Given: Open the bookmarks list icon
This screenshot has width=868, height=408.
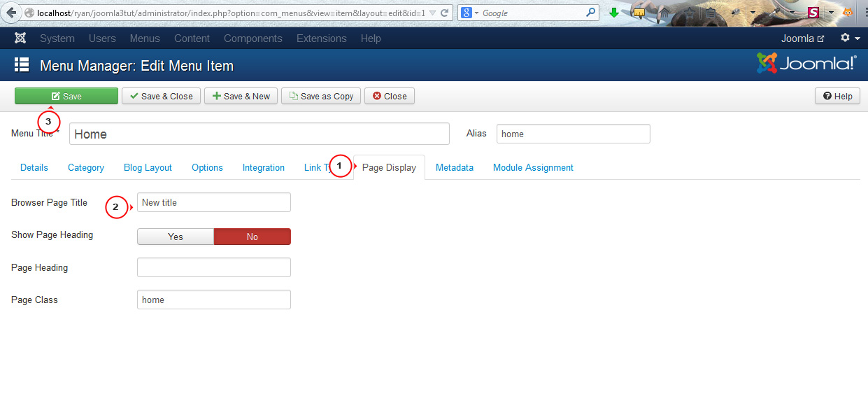Looking at the screenshot, I should pyautogui.click(x=711, y=13).
